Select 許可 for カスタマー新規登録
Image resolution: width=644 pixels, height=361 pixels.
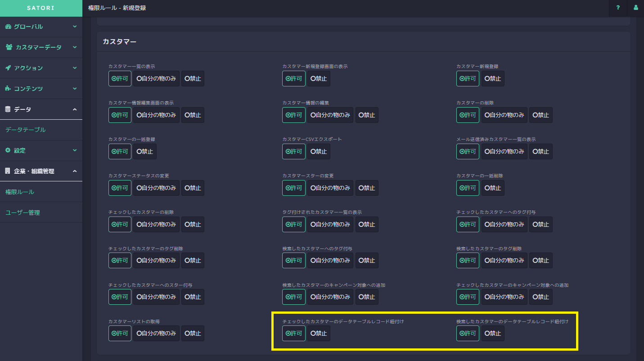click(468, 78)
